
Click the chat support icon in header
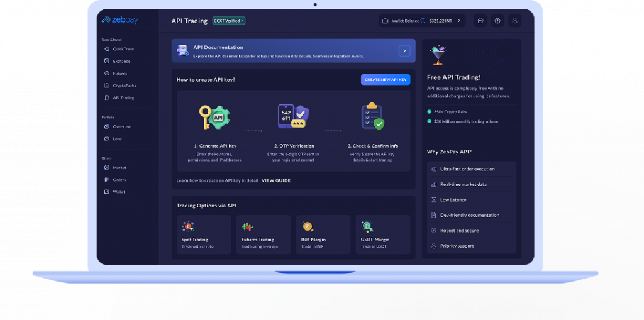coord(480,21)
